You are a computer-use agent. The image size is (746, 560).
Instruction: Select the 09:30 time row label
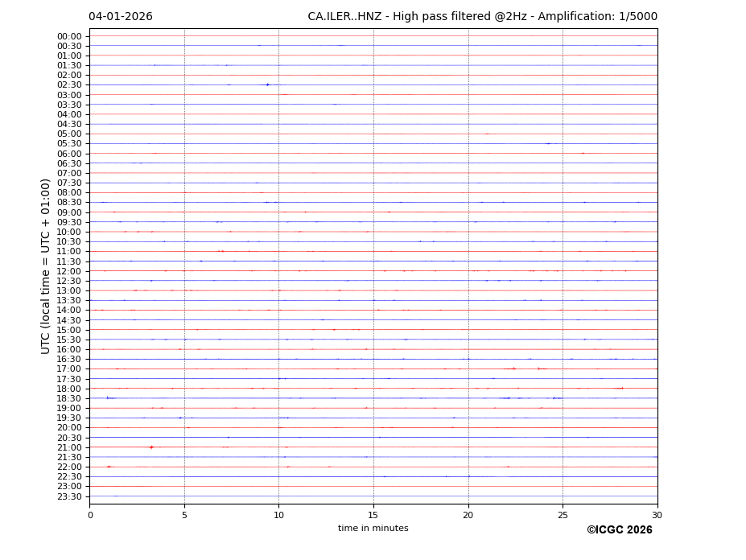tap(69, 222)
